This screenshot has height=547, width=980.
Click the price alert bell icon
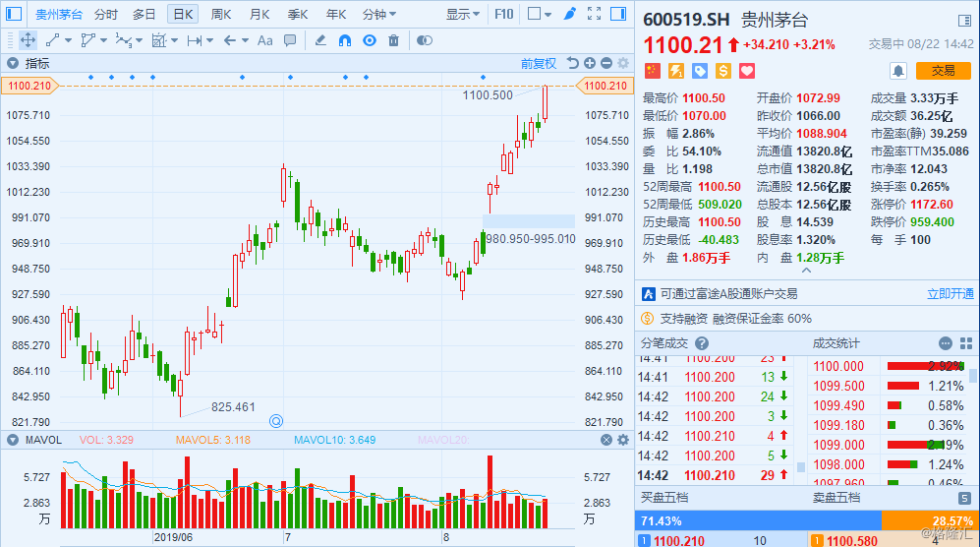tap(898, 71)
